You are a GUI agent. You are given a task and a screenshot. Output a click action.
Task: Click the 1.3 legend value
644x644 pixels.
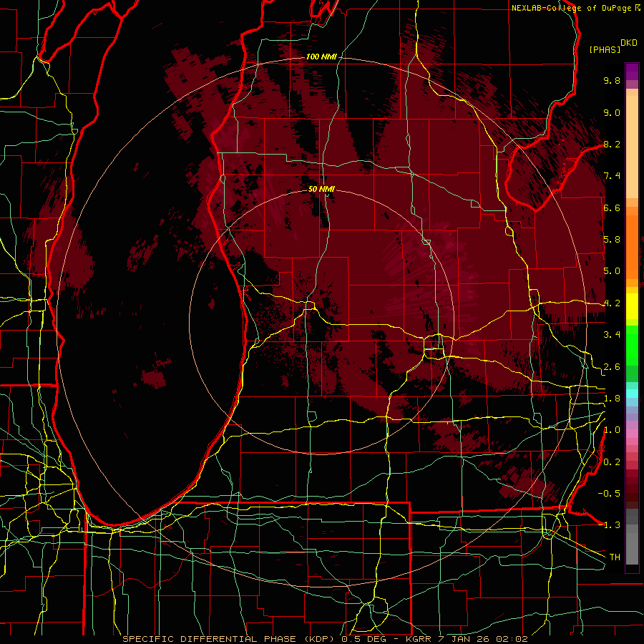(x=612, y=525)
